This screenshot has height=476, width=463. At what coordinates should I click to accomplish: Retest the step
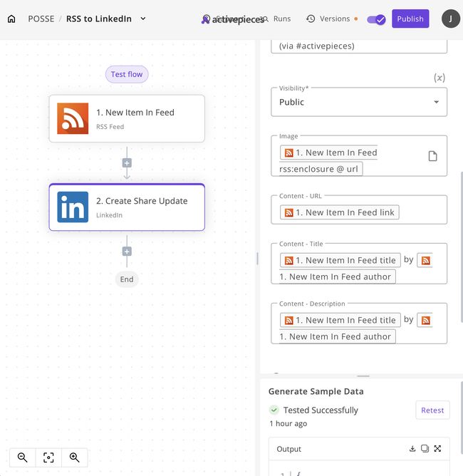(432, 410)
